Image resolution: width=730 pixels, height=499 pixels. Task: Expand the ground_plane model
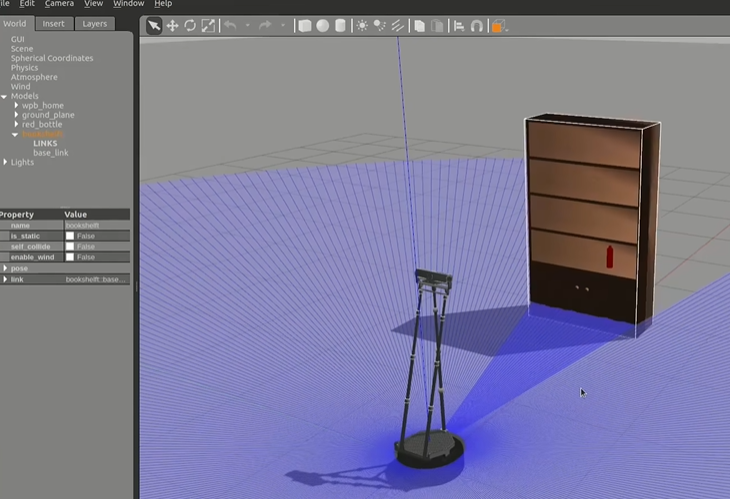point(16,115)
